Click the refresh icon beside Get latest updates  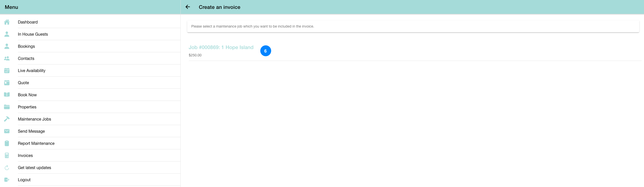click(x=7, y=168)
